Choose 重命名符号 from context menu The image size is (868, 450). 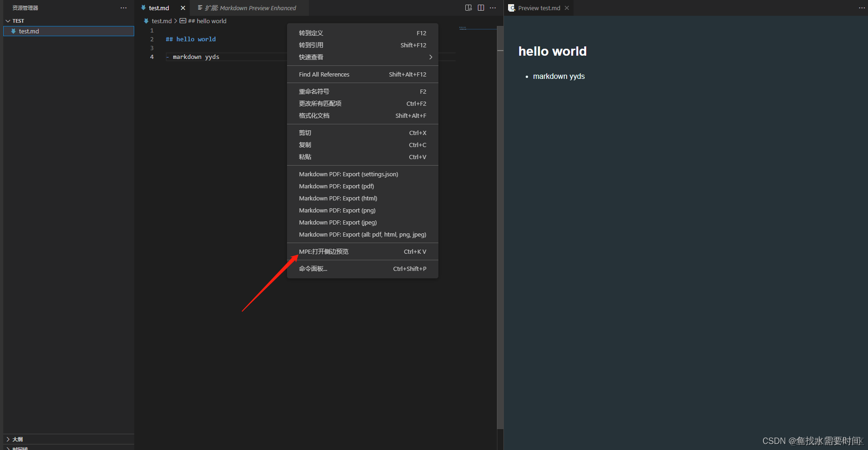tap(363, 91)
